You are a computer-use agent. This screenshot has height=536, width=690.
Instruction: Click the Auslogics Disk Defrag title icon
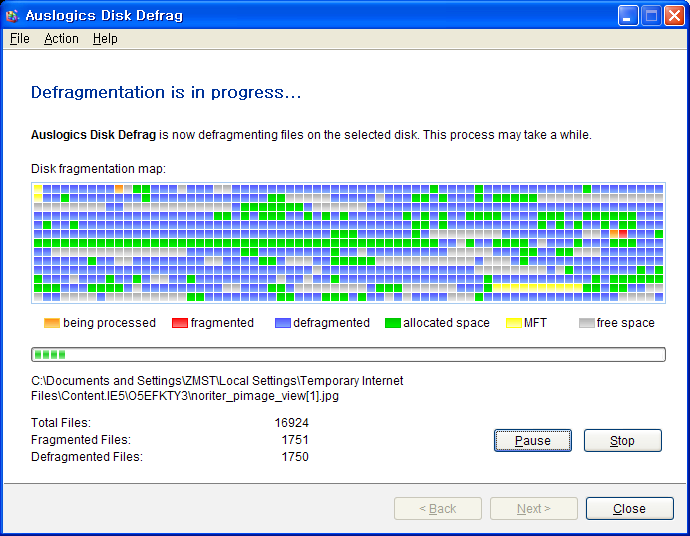[x=12, y=16]
